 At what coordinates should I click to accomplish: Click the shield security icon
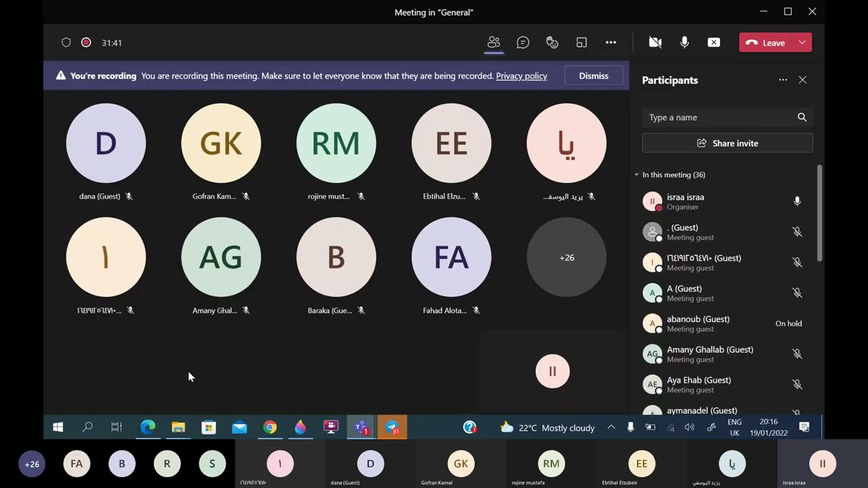point(66,43)
